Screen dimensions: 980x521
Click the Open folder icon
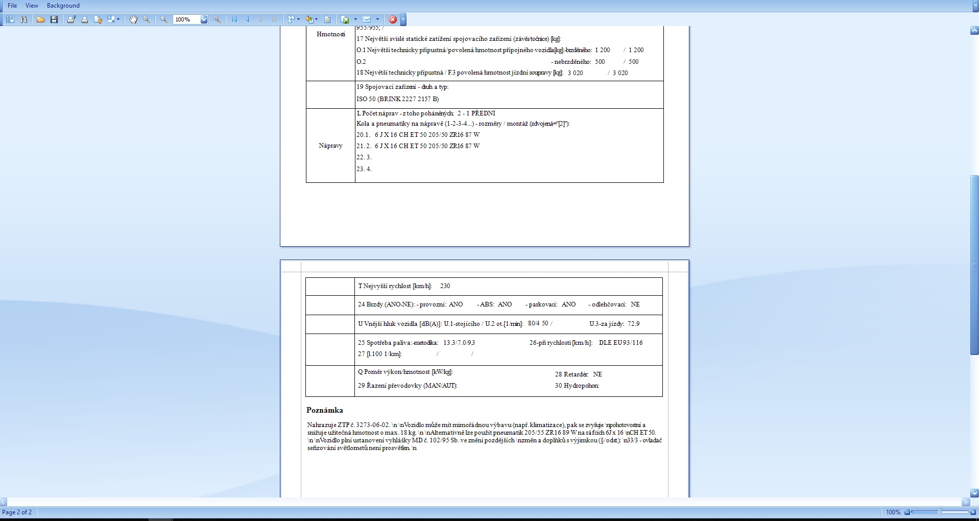[x=41, y=19]
